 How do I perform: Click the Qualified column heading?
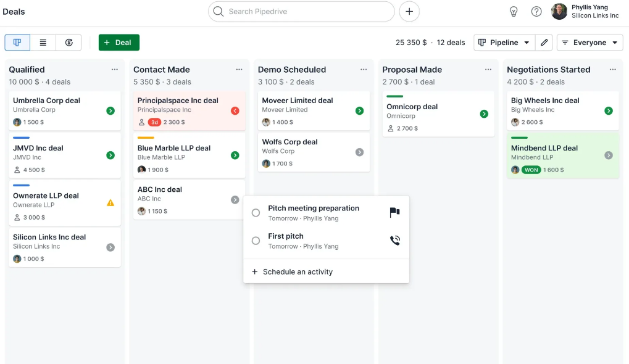pos(27,69)
